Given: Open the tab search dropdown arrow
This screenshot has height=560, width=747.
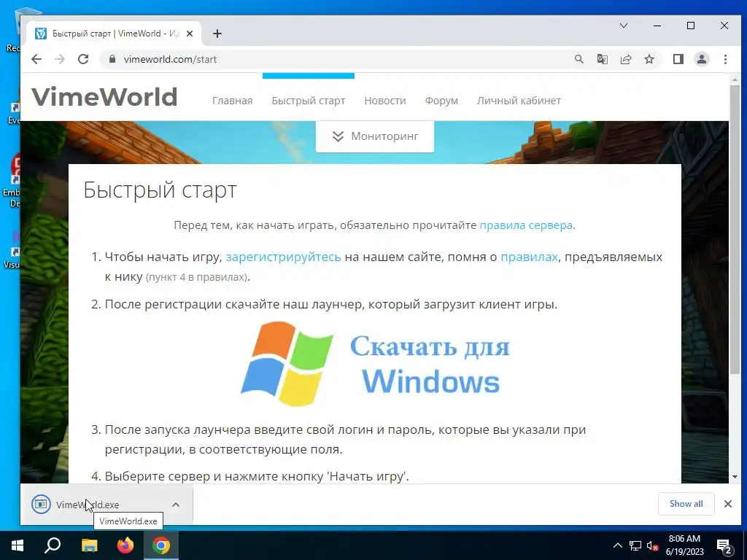Looking at the screenshot, I should (623, 26).
